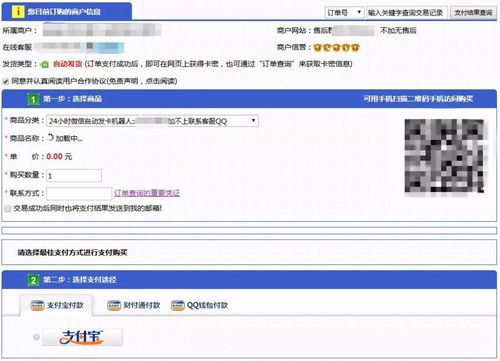Viewport: 500px width, 361px height.
Task: Expand the 商品分类 category dropdown
Action: tap(152, 121)
